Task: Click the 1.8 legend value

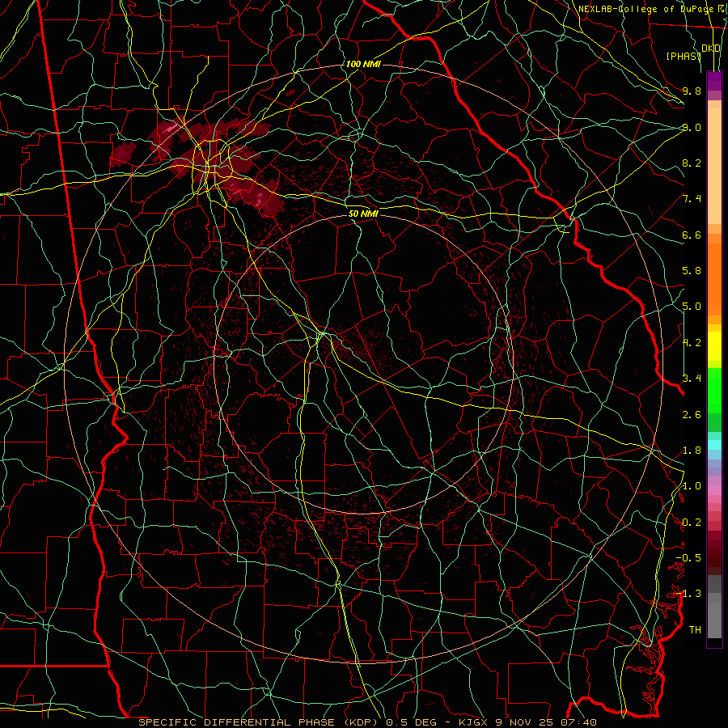Action: 692,451
